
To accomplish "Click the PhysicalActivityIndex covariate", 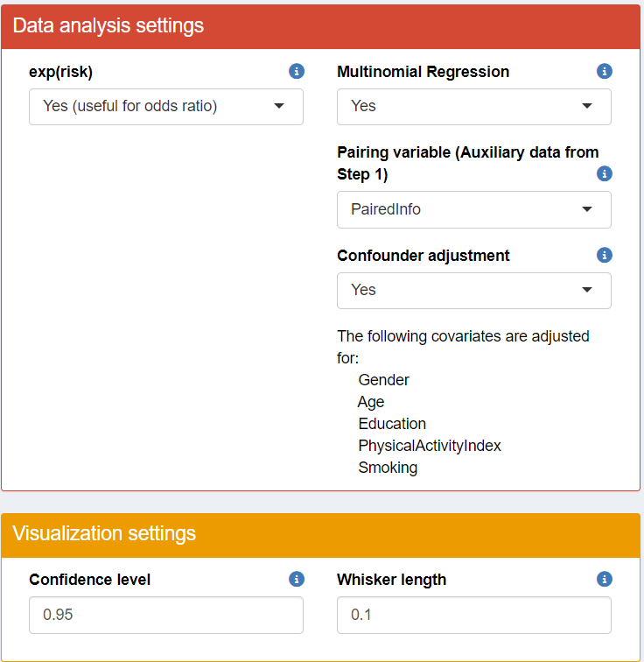I will 430,446.
